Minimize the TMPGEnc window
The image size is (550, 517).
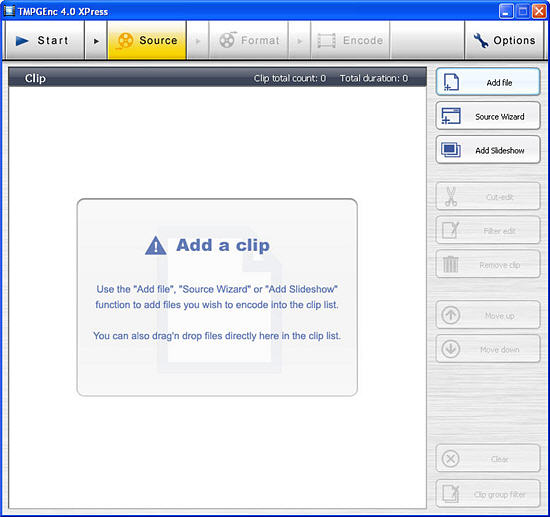506,11
